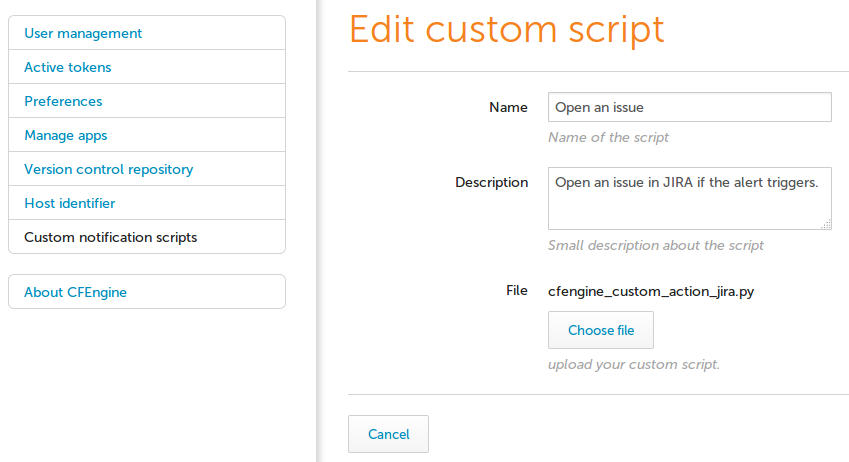This screenshot has height=462, width=849.
Task: Open Preferences from the sidebar
Action: point(63,101)
